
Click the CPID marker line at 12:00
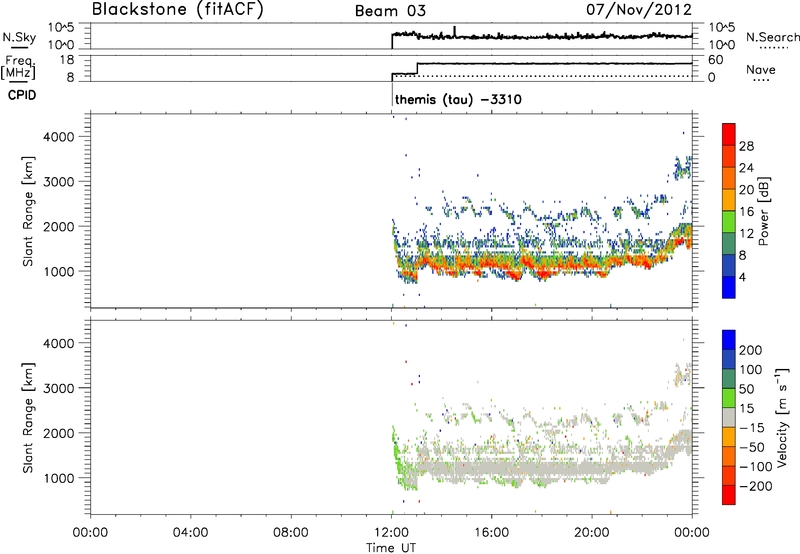(392, 94)
